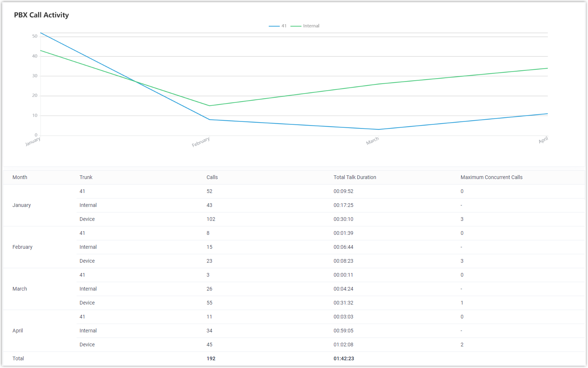
Task: Click the Calls column header
Action: (212, 178)
